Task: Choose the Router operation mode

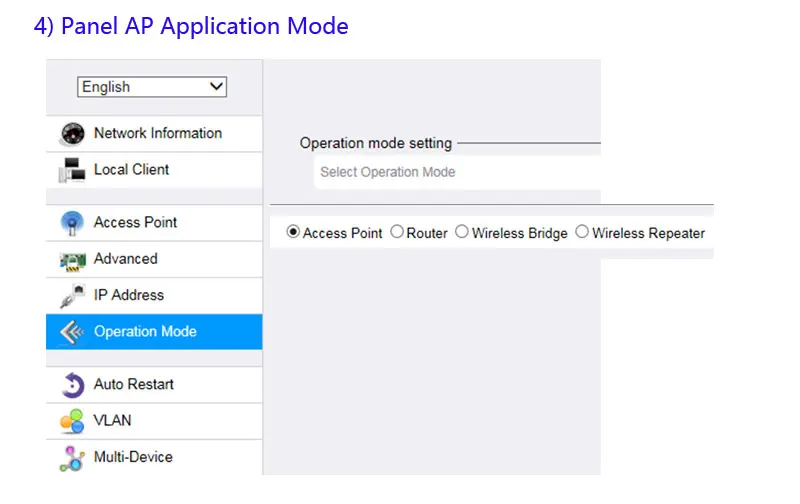Action: click(397, 232)
